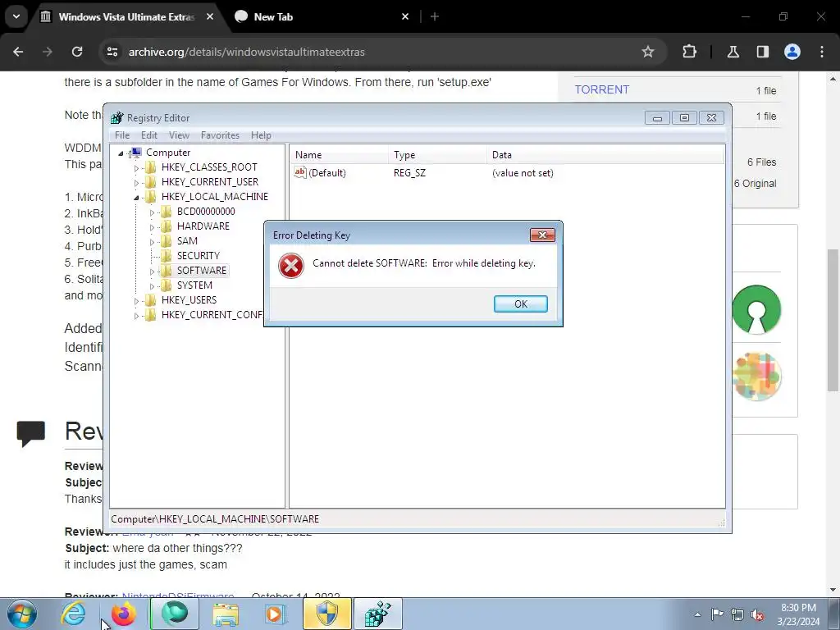This screenshot has height=630, width=840.
Task: Switch to New Tab browser tab
Action: click(x=322, y=17)
